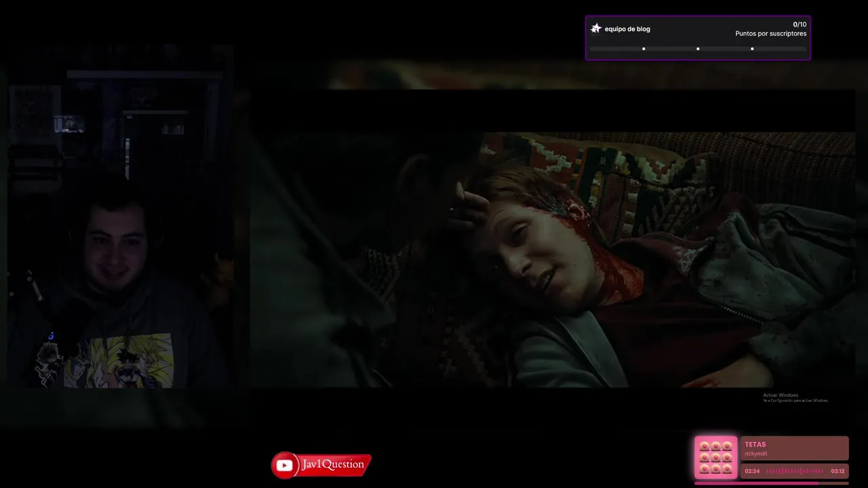Click the song album cover thumbnail
Viewport: 868px width, 488px height.
point(716,457)
